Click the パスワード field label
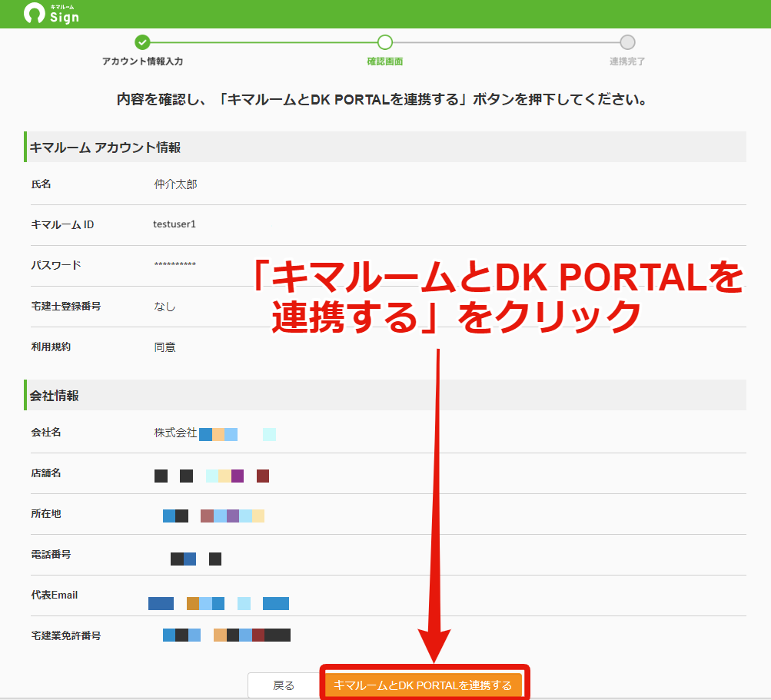 point(56,265)
